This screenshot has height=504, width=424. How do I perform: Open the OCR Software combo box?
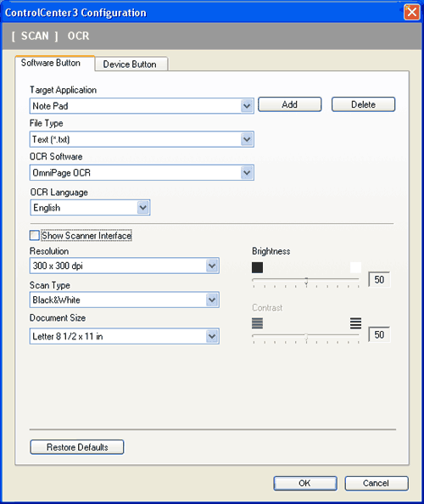coord(142,172)
